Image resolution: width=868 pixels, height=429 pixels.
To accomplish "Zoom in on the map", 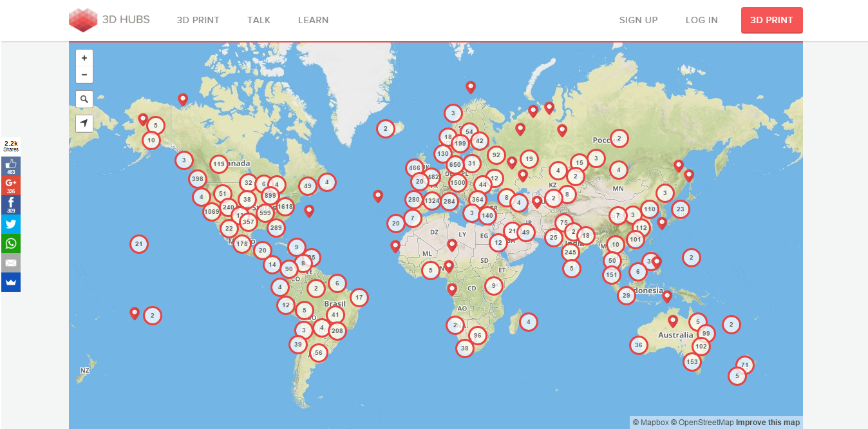I will (x=84, y=57).
